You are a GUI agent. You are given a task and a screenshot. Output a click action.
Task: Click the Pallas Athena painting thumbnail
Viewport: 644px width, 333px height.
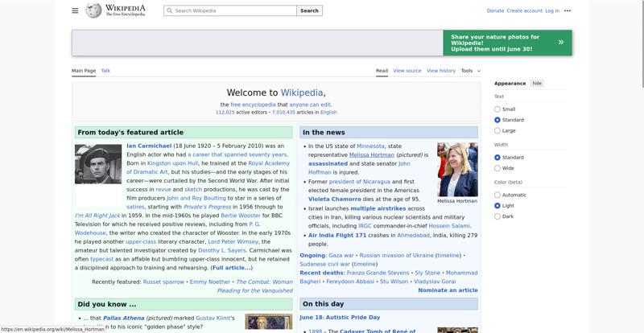[x=269, y=323]
